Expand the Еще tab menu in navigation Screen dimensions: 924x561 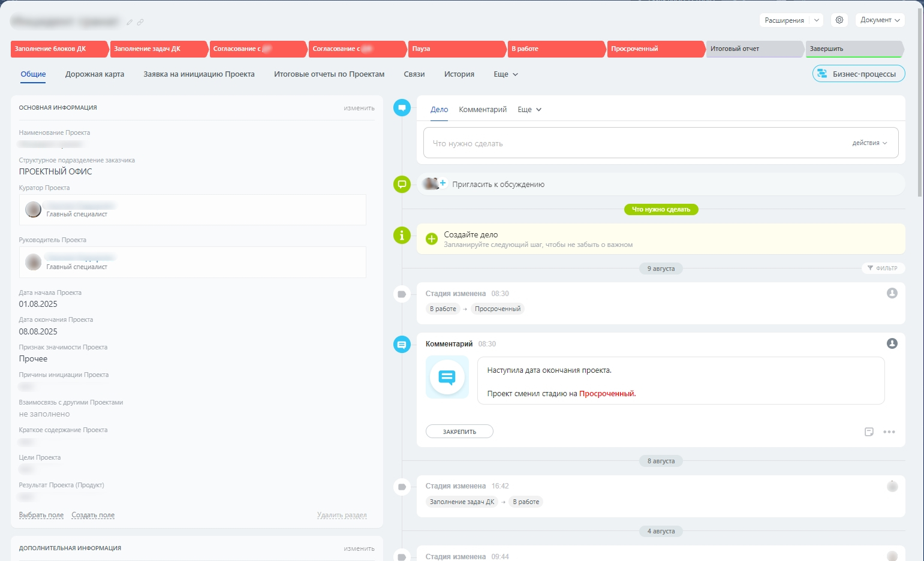pos(505,74)
